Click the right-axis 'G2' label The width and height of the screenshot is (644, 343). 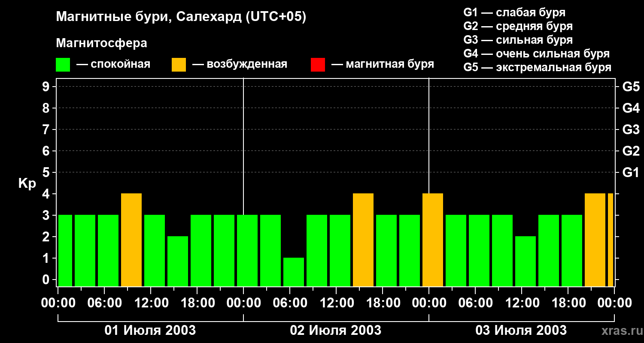coord(631,151)
